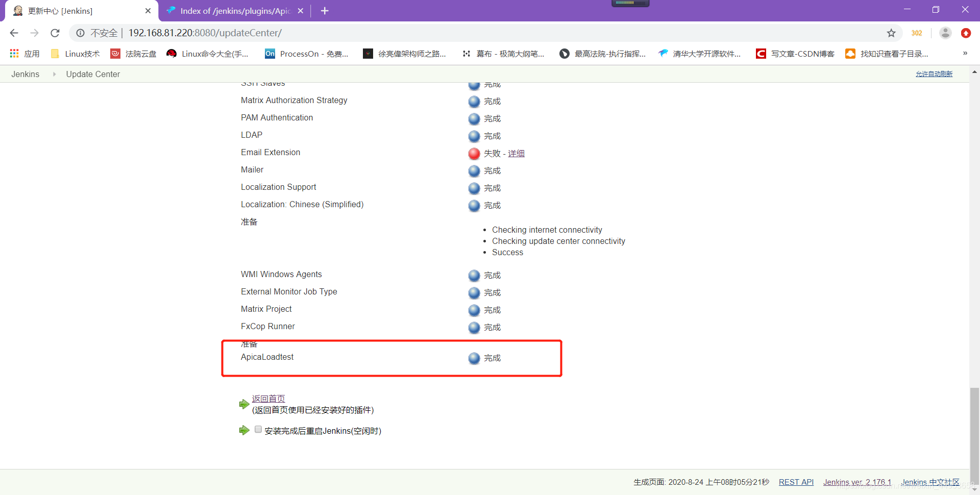Click the green arrow icon beside restart option

tap(244, 430)
